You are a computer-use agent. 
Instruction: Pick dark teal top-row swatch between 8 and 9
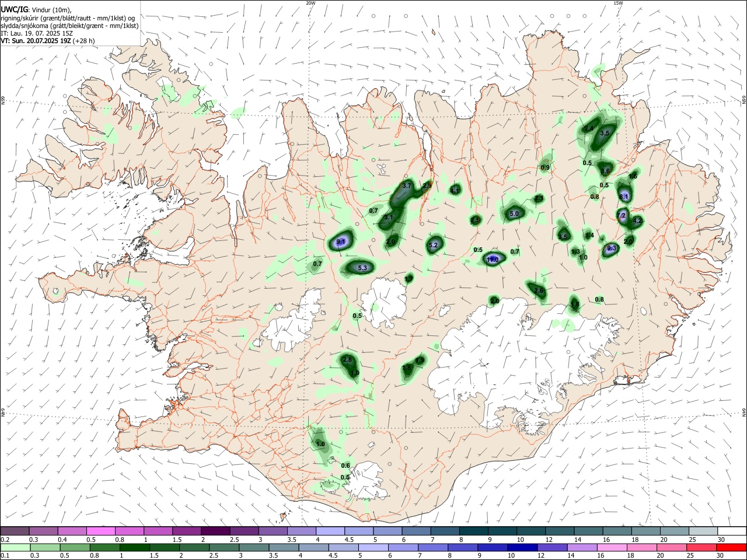(473, 531)
